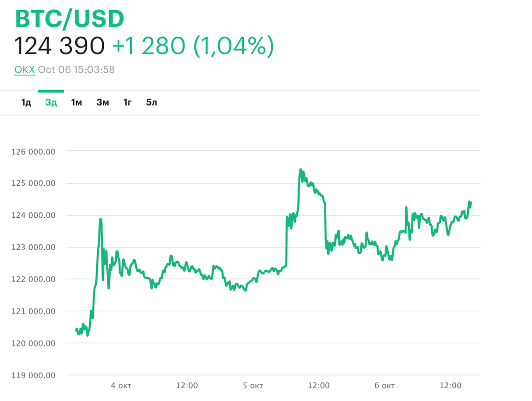
Task: Click the 4 окт date marker
Action: [121, 385]
